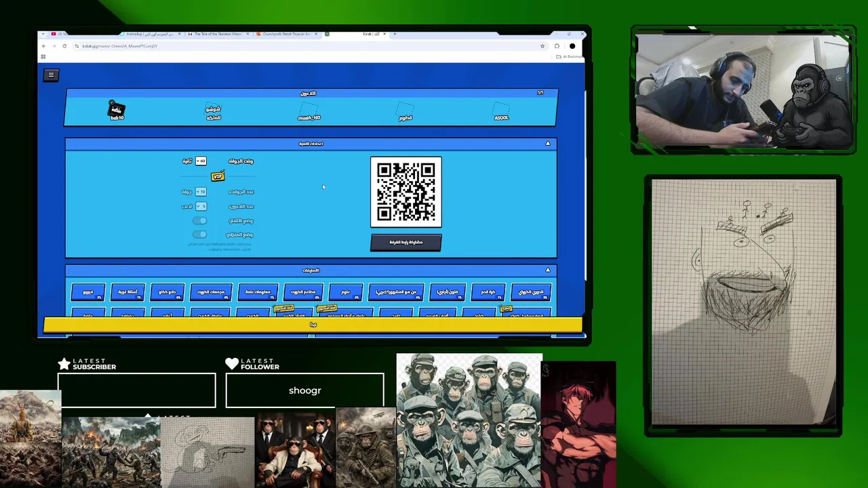Click the site info icon beside the URL
Viewport: 868px width, 488px height.
click(x=77, y=46)
